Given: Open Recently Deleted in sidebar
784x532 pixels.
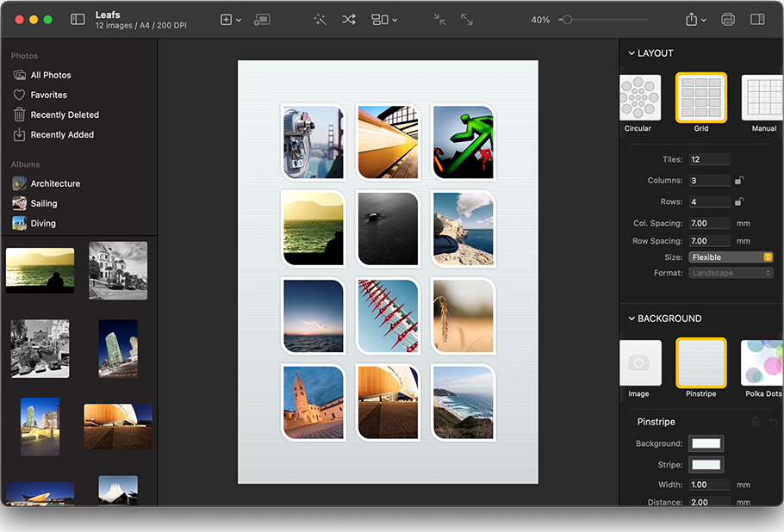Looking at the screenshot, I should 65,114.
